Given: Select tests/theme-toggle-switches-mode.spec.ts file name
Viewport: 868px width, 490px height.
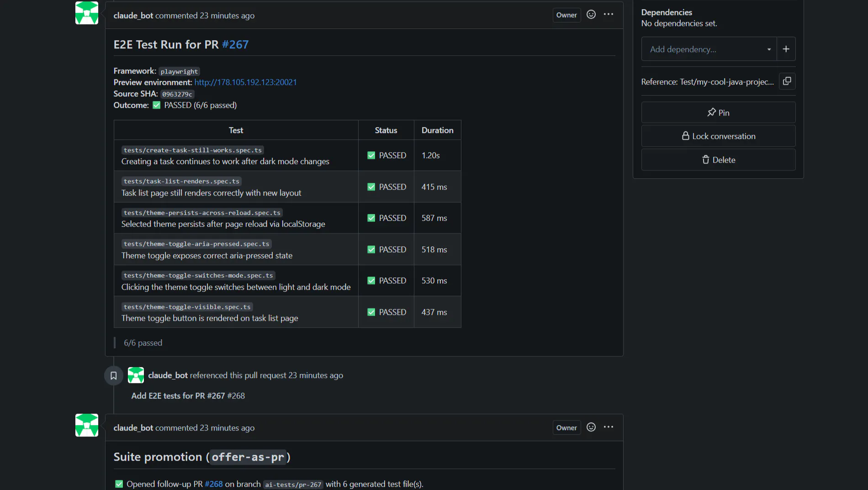Looking at the screenshot, I should (198, 276).
